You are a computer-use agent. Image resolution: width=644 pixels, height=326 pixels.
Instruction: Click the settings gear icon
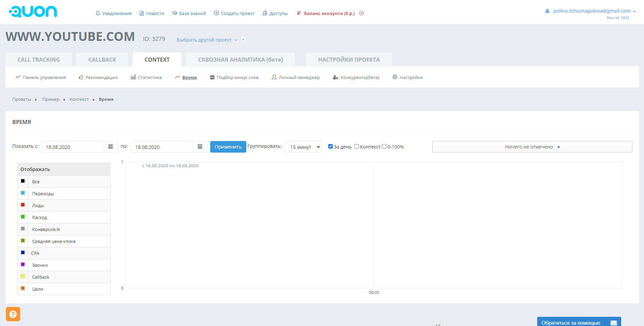395,77
